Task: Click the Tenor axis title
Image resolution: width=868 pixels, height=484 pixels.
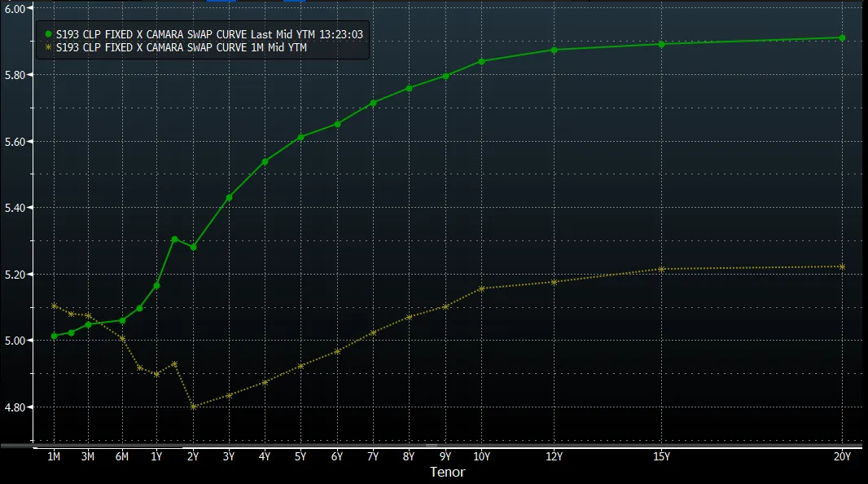Action: coord(447,472)
